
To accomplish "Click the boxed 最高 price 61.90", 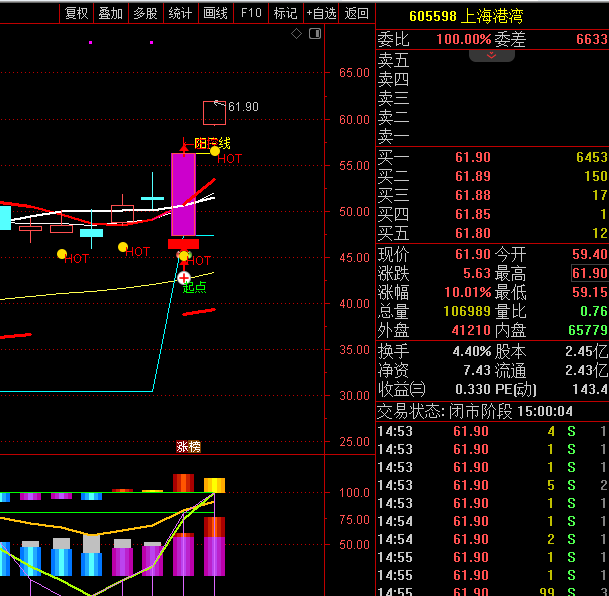I will (x=589, y=273).
